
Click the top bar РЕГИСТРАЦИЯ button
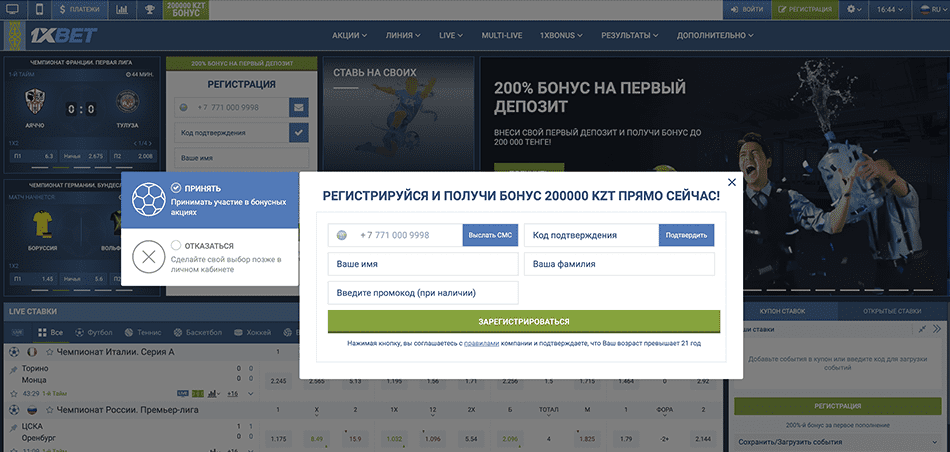pyautogui.click(x=805, y=10)
